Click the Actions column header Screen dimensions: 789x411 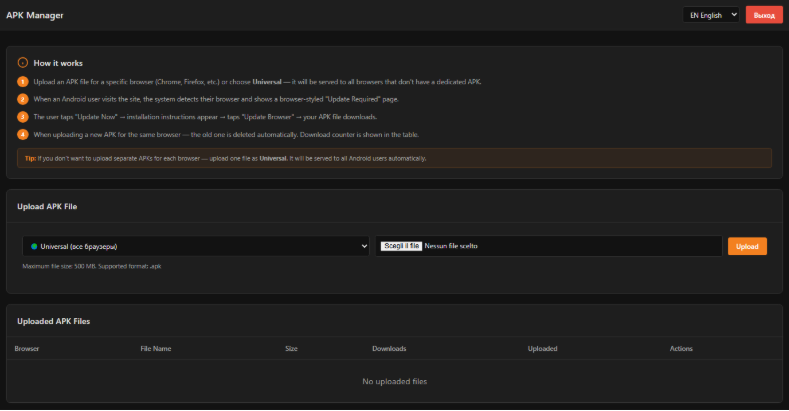681,348
